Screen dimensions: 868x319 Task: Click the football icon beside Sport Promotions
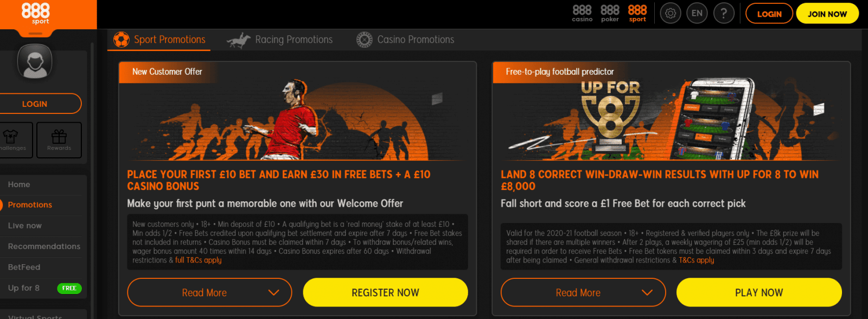click(x=122, y=40)
